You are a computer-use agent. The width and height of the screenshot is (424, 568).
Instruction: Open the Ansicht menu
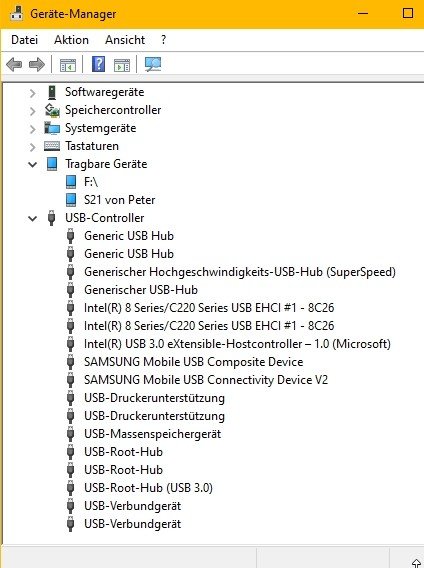click(x=125, y=39)
